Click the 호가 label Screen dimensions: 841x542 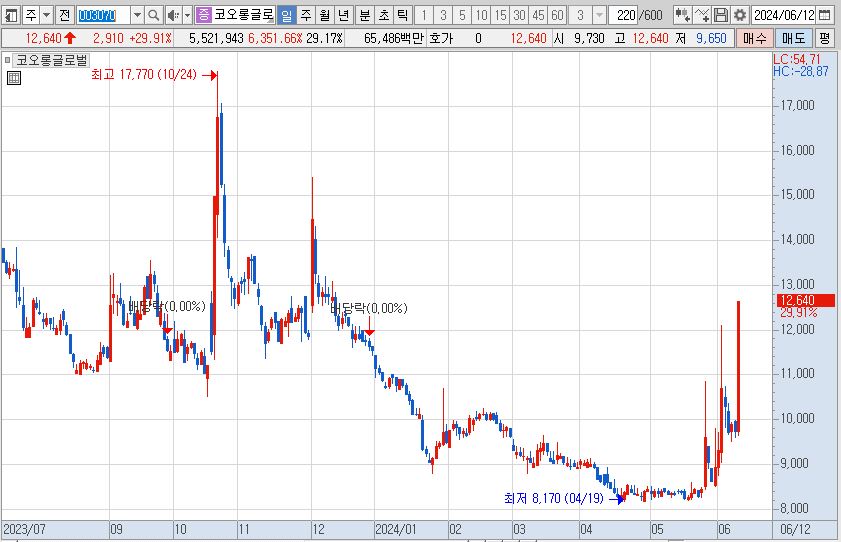tap(441, 39)
